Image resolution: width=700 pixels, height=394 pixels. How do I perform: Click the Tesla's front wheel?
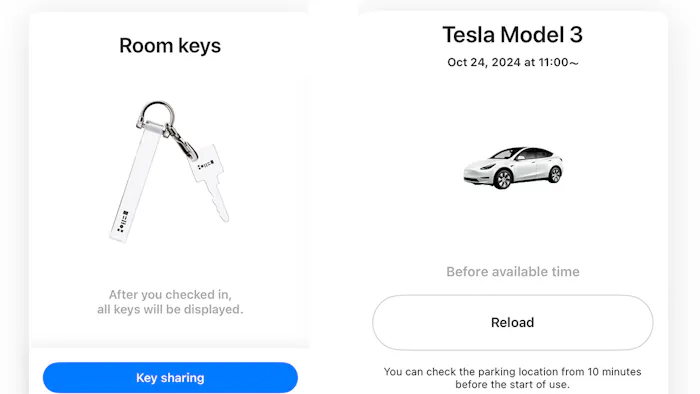(503, 179)
